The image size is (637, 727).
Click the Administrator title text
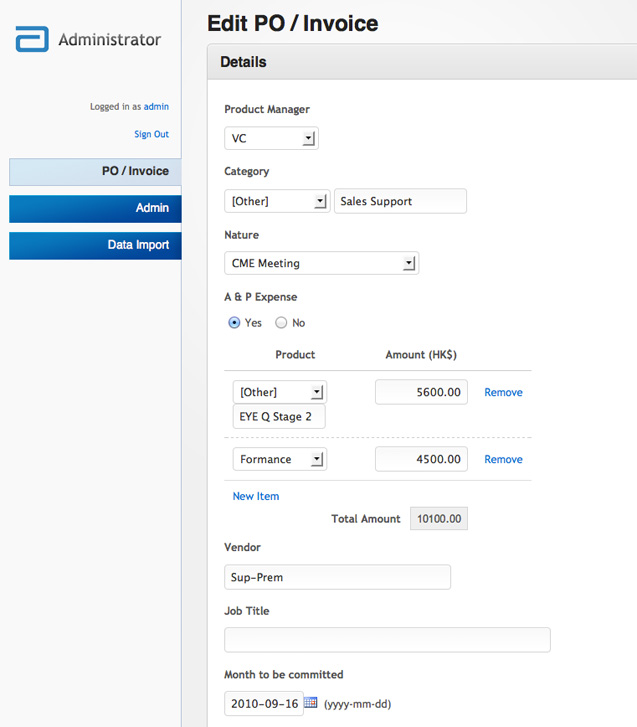pos(110,39)
